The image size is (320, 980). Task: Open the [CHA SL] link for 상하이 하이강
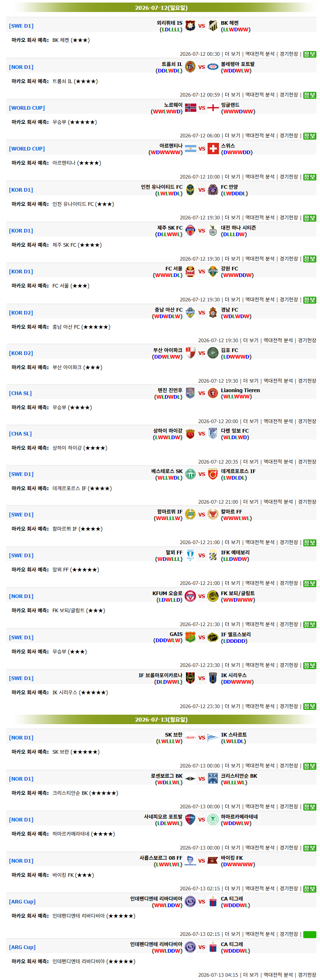[x=20, y=434]
